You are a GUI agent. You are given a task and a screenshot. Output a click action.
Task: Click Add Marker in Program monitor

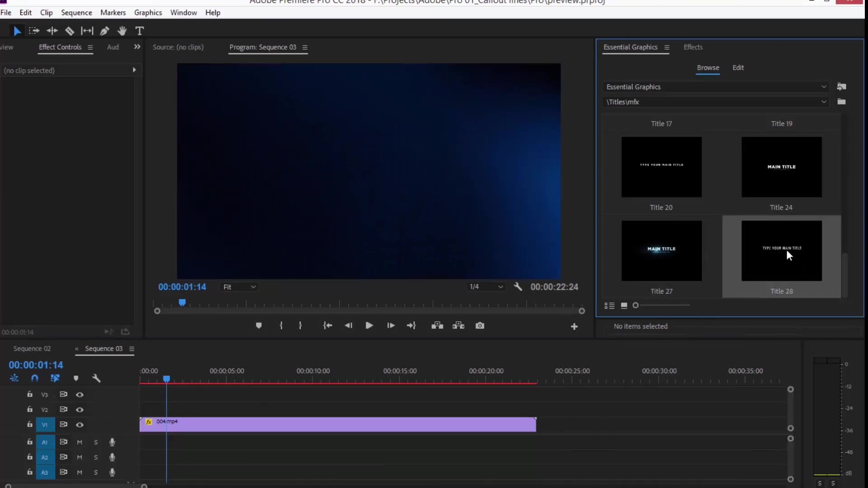(x=259, y=325)
